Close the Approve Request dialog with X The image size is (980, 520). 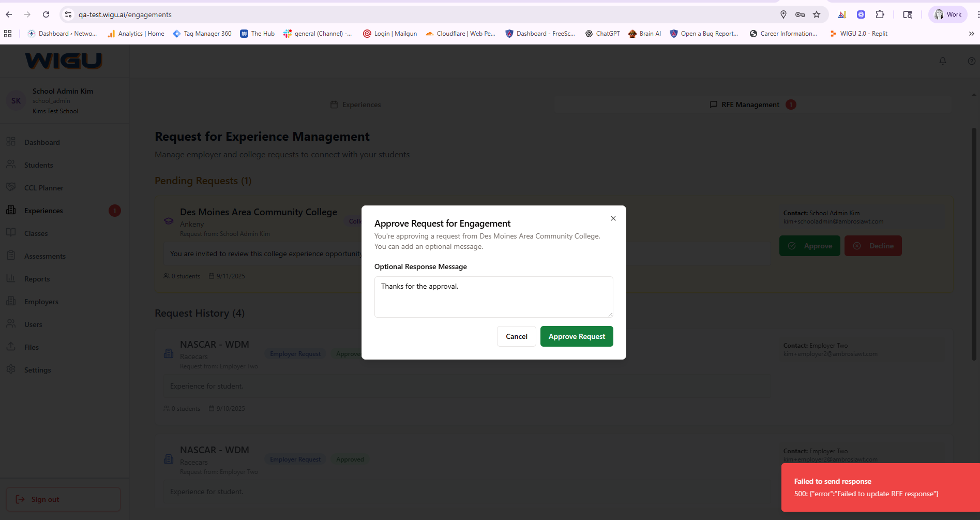(x=613, y=218)
